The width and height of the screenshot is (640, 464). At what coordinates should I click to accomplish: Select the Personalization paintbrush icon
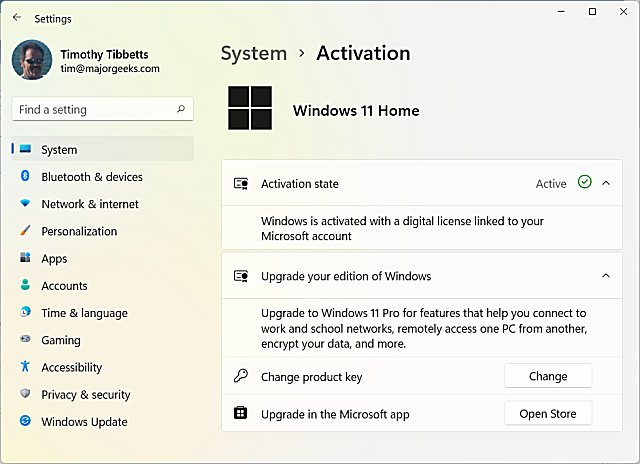[25, 230]
